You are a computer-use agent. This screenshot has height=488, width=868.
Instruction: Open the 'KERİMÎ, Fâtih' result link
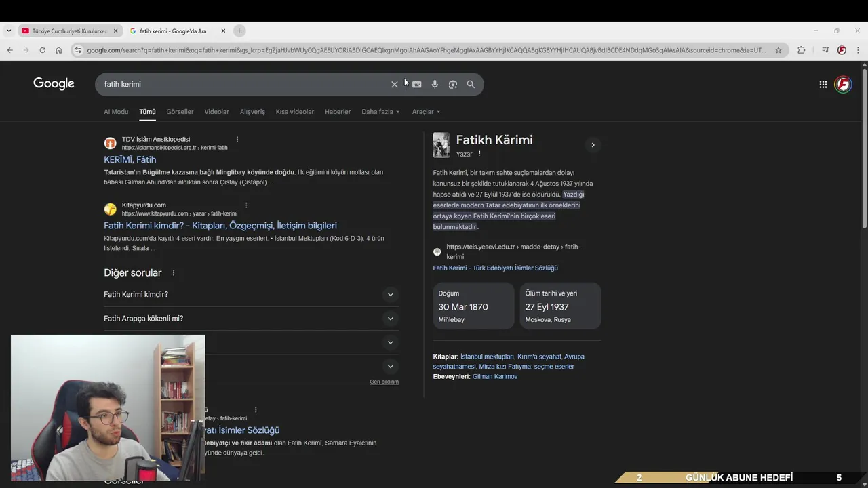click(130, 159)
